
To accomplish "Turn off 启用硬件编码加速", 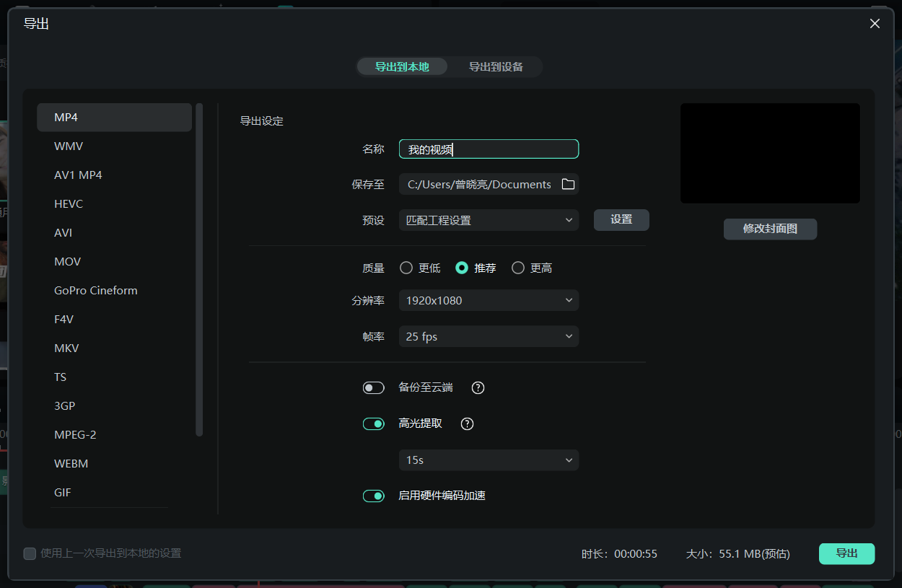I will click(373, 496).
